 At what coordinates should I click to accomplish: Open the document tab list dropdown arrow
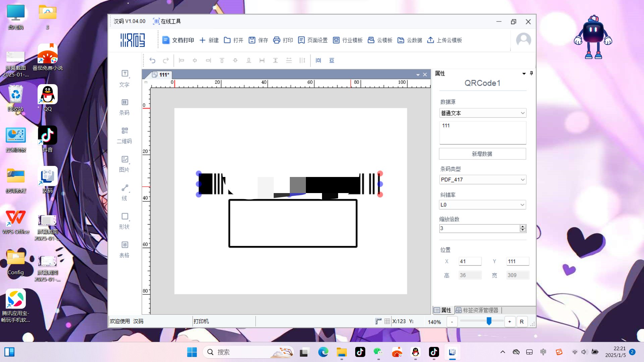click(x=418, y=75)
